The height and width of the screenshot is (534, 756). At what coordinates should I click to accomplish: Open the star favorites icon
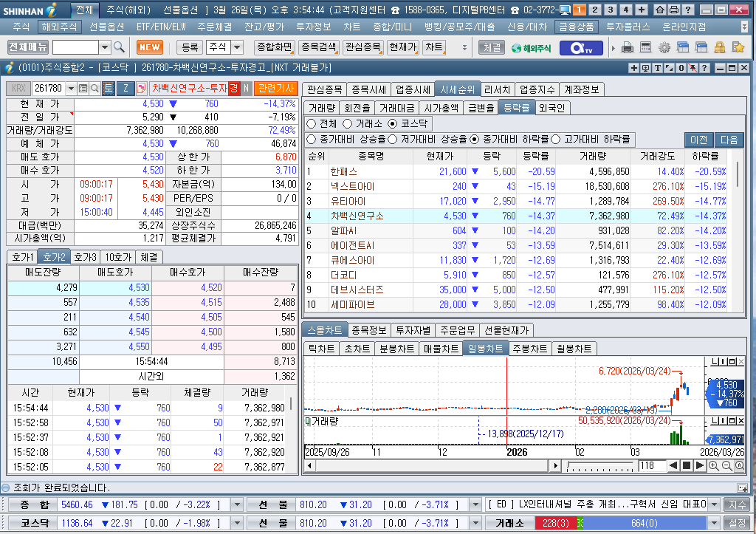point(738,47)
